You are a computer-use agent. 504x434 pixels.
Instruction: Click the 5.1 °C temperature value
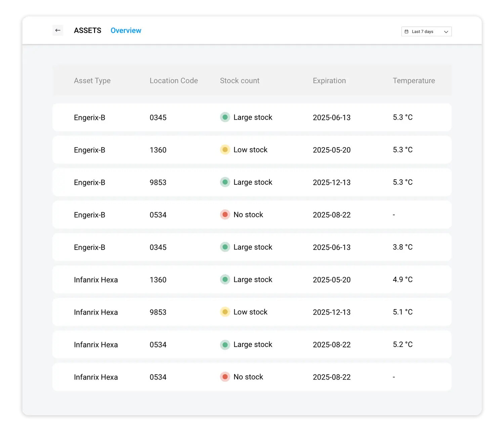pyautogui.click(x=403, y=312)
